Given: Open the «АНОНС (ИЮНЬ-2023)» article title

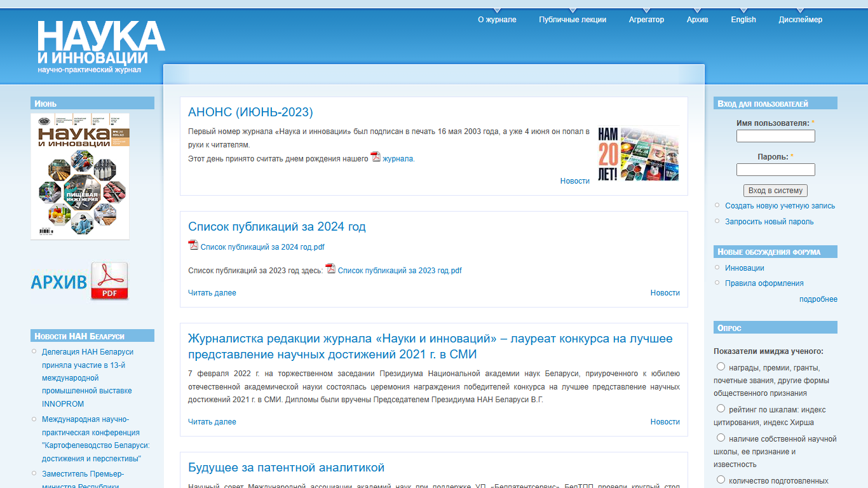Looking at the screenshot, I should pyautogui.click(x=250, y=112).
